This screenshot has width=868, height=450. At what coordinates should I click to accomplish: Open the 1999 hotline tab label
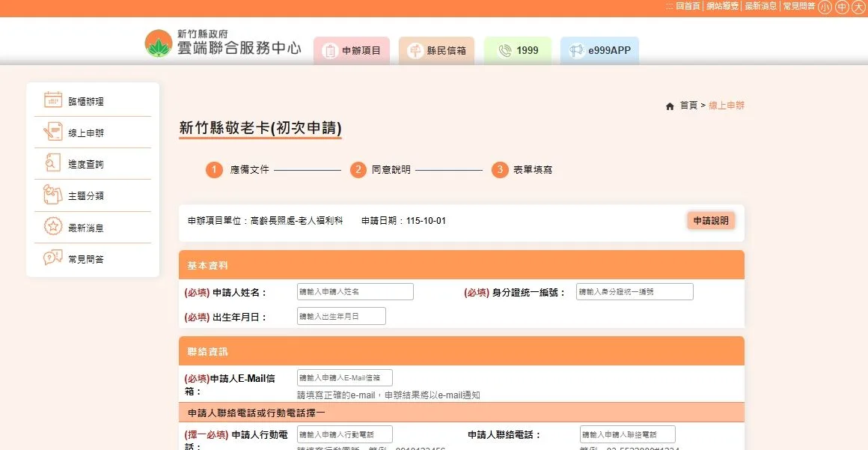[x=527, y=50]
